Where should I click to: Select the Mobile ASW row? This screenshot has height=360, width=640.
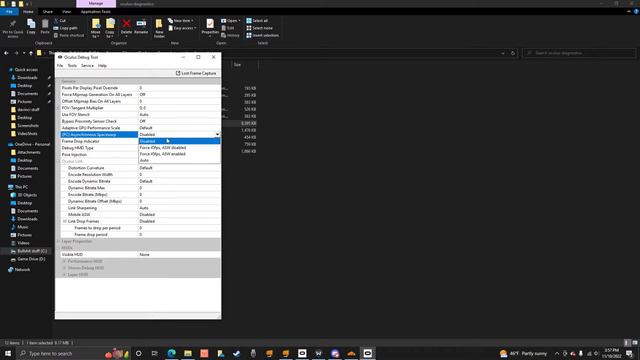click(x=140, y=214)
